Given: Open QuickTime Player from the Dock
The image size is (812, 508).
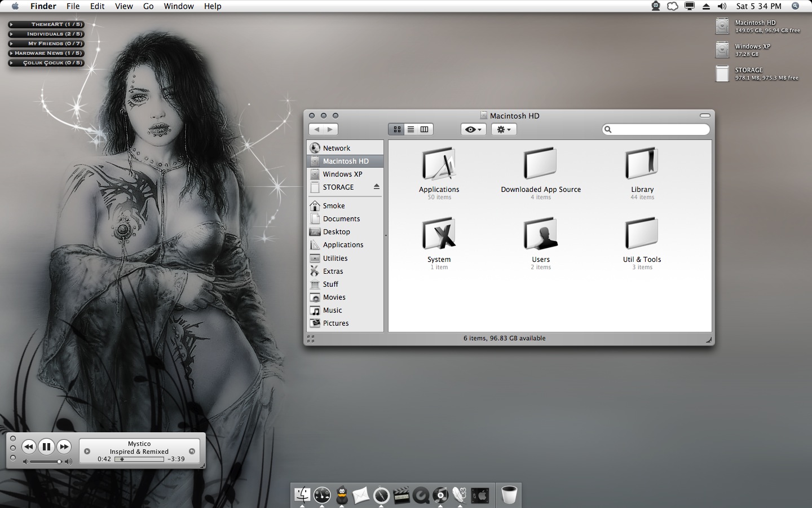Looking at the screenshot, I should (x=421, y=495).
